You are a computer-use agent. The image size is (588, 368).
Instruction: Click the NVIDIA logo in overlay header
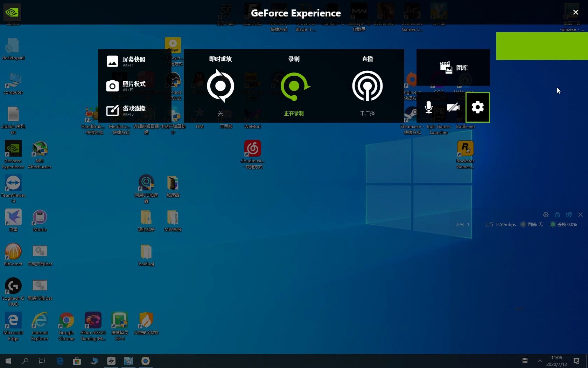[x=12, y=12]
